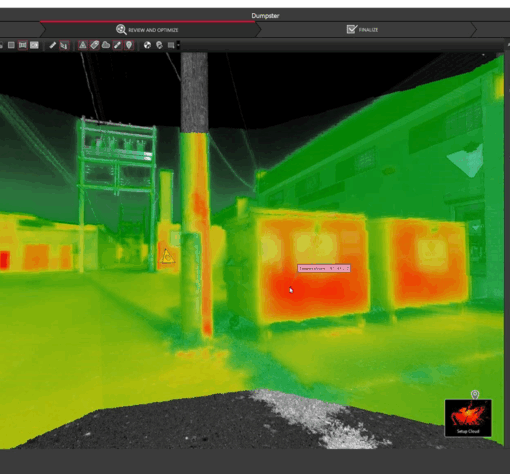Switch to the Finalize step
Image resolution: width=510 pixels, height=474 pixels.
click(x=362, y=30)
